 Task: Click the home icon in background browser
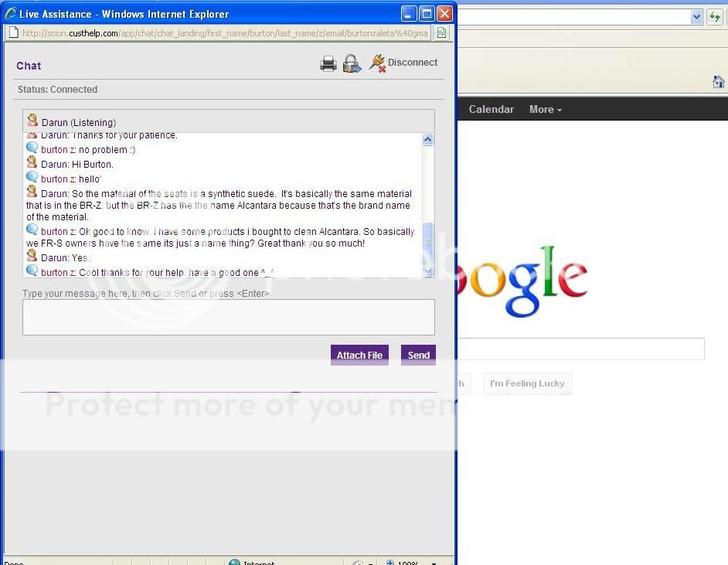(x=718, y=82)
